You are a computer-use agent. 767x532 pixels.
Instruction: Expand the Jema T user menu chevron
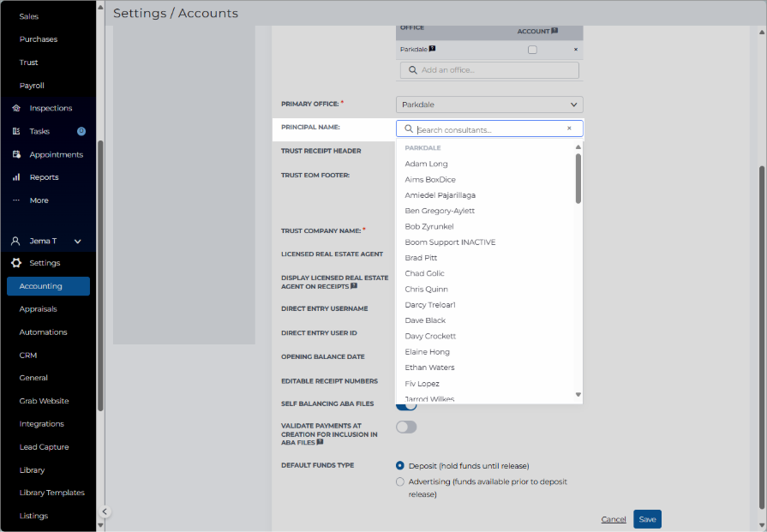(x=77, y=241)
